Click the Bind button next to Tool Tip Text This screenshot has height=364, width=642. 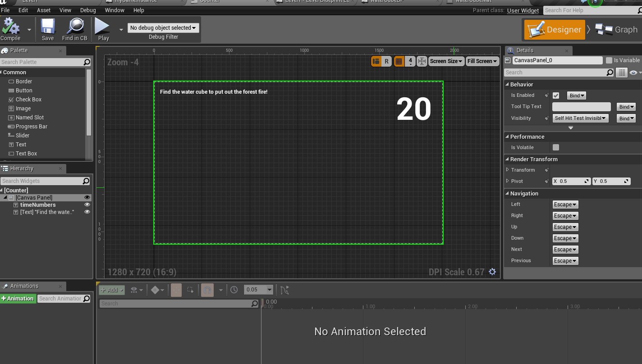pos(626,106)
